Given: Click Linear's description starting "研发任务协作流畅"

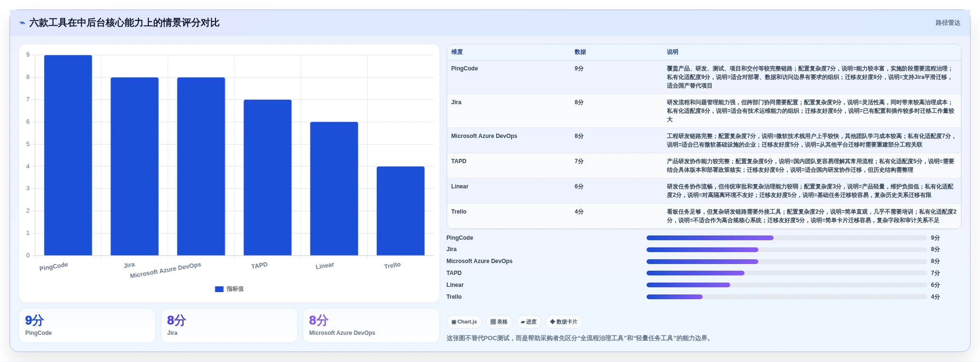Looking at the screenshot, I should click(810, 191).
